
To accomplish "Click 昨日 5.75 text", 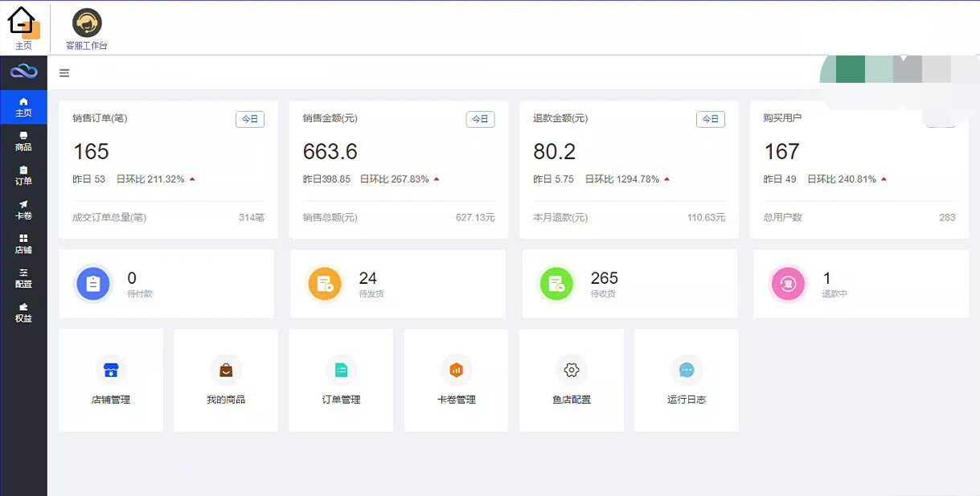I will [x=553, y=179].
